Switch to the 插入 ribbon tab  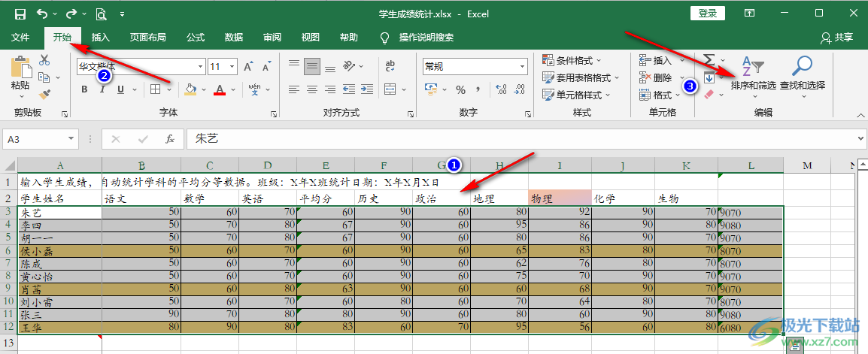[x=101, y=37]
